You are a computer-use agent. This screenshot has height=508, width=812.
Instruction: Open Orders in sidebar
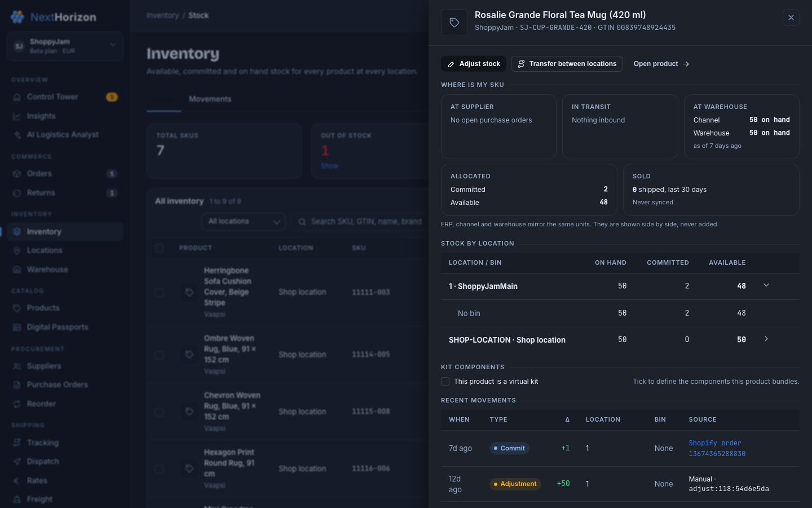pyautogui.click(x=65, y=174)
